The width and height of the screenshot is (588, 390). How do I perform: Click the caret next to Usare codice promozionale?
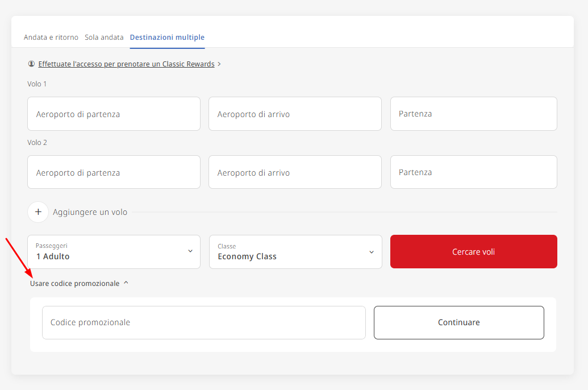[x=126, y=283]
